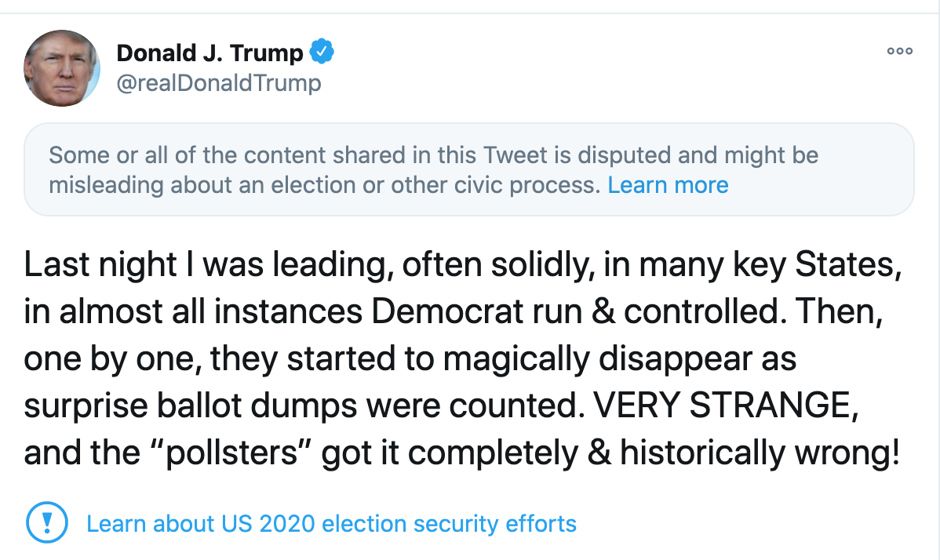Click the Learn more link in warning
Screen dimensions: 940x560
(668, 185)
